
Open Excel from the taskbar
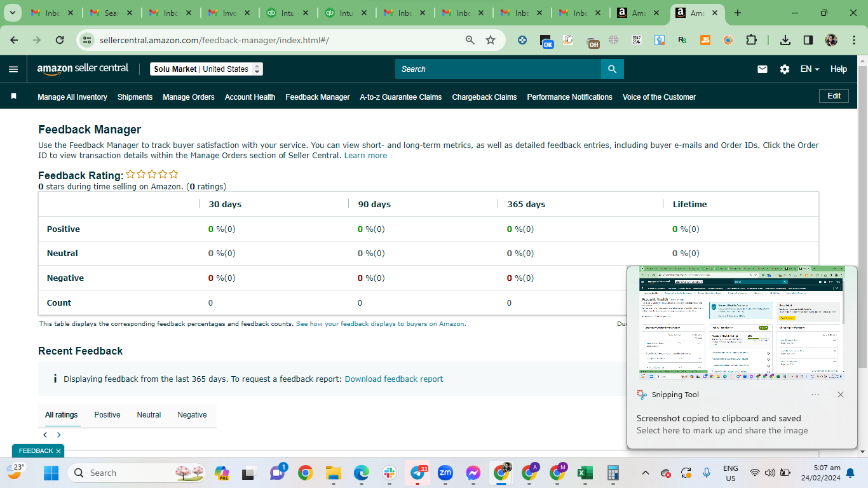(x=585, y=473)
